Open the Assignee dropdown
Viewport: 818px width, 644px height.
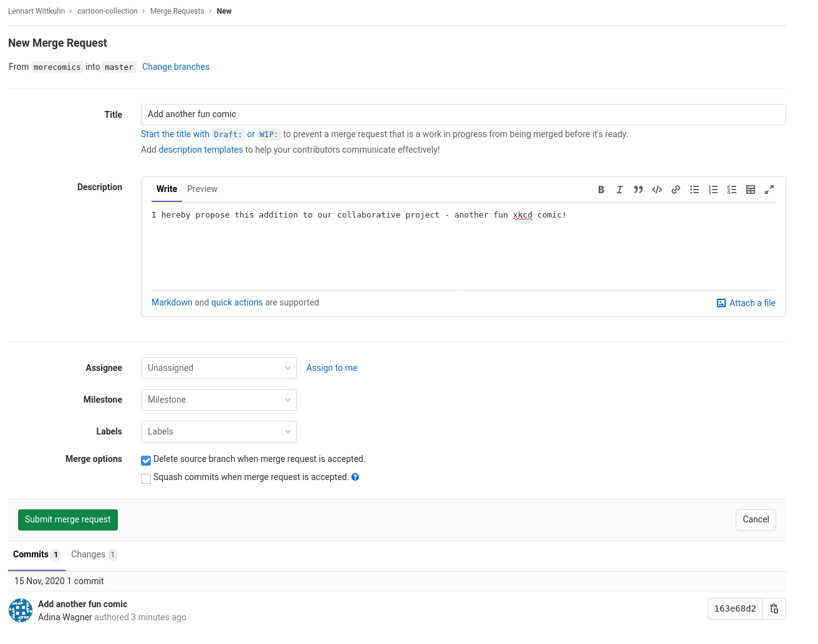pos(218,368)
